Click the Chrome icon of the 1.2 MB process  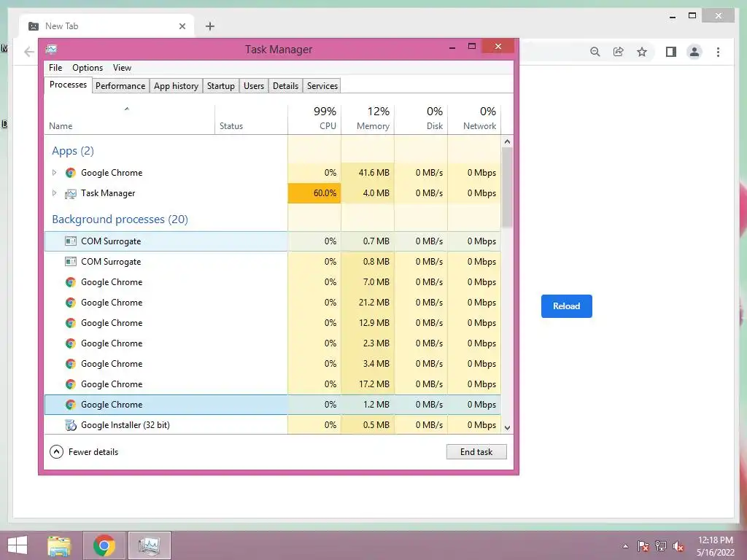click(71, 405)
